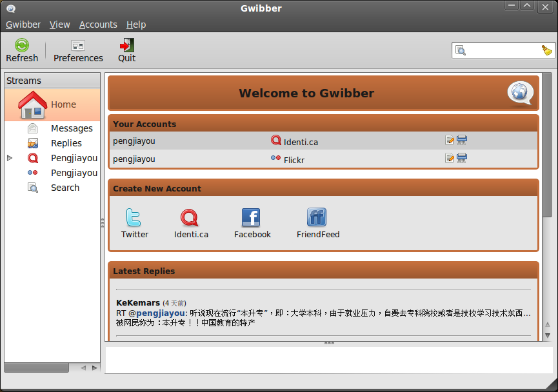Open the Help menu

click(136, 24)
